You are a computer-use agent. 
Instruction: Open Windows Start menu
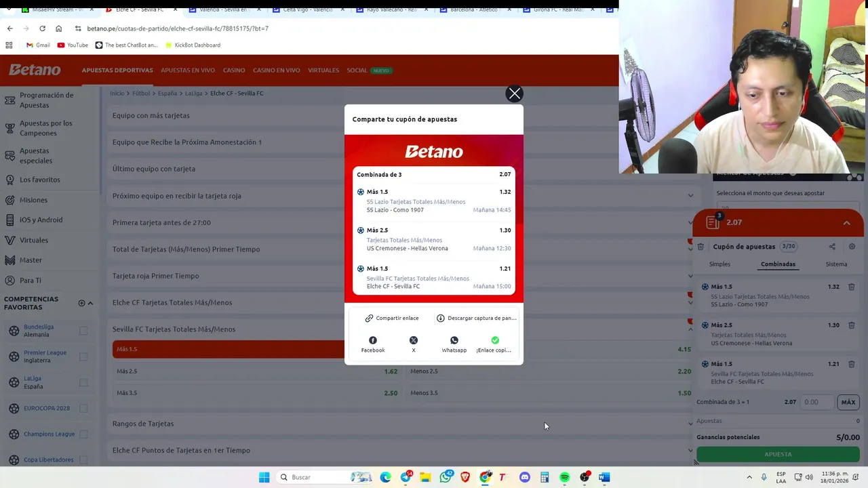coord(264,477)
